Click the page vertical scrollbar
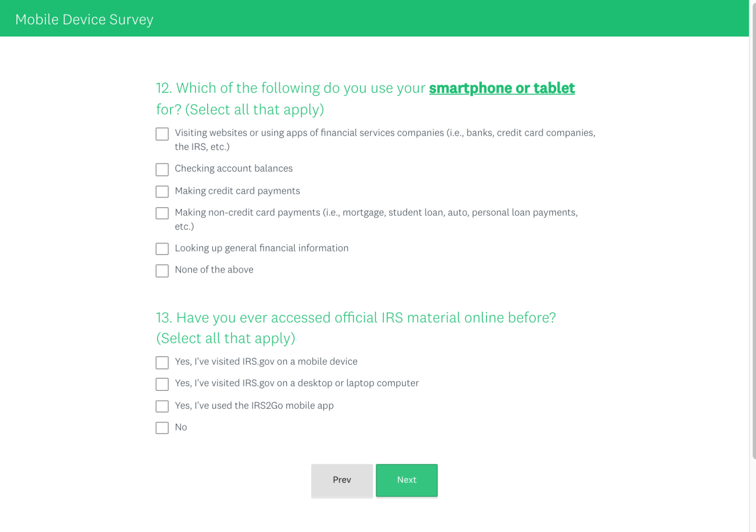The image size is (756, 532). click(x=752, y=264)
